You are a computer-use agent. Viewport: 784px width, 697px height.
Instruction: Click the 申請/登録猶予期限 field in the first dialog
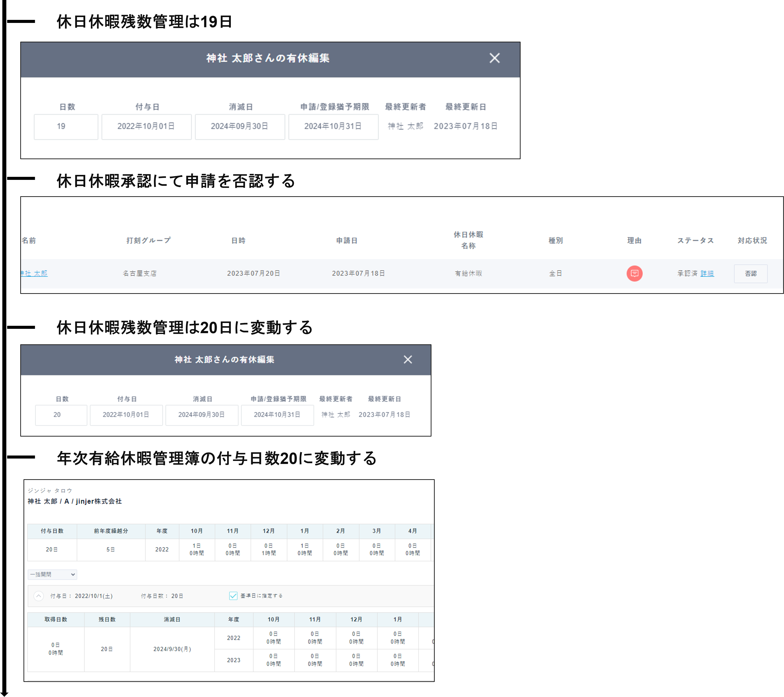333,126
